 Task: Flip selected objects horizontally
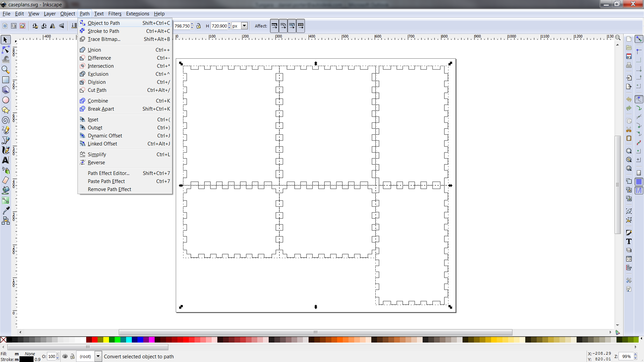(x=53, y=26)
